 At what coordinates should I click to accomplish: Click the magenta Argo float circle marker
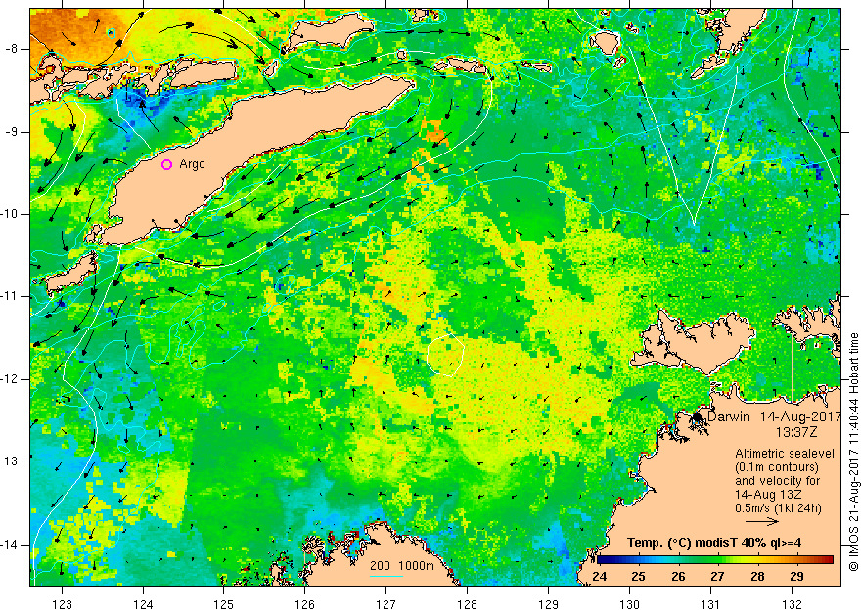click(x=167, y=164)
